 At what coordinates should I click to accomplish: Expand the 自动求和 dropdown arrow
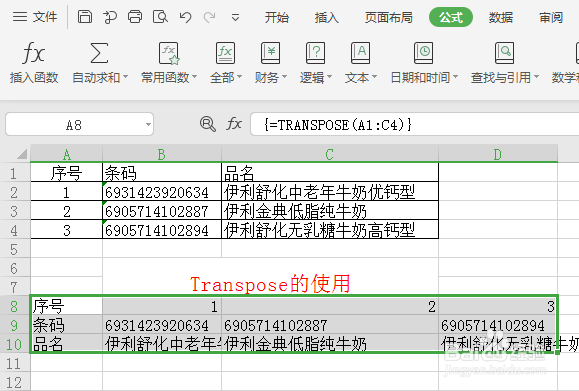point(125,77)
